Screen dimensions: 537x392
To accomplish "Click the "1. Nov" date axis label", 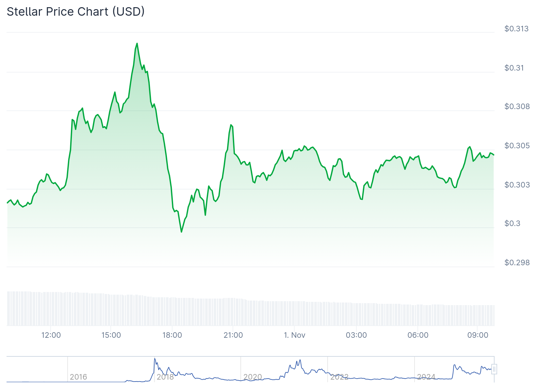I will point(294,335).
